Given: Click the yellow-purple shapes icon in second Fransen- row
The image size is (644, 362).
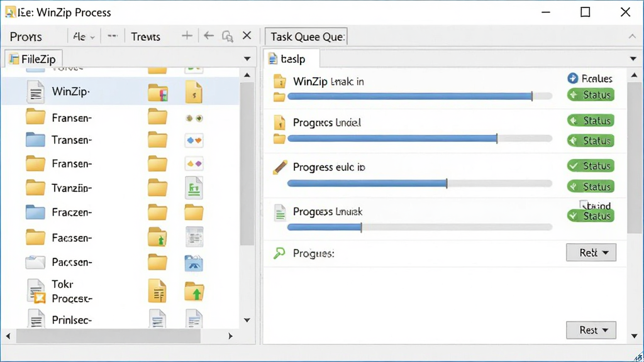Looking at the screenshot, I should (x=194, y=164).
